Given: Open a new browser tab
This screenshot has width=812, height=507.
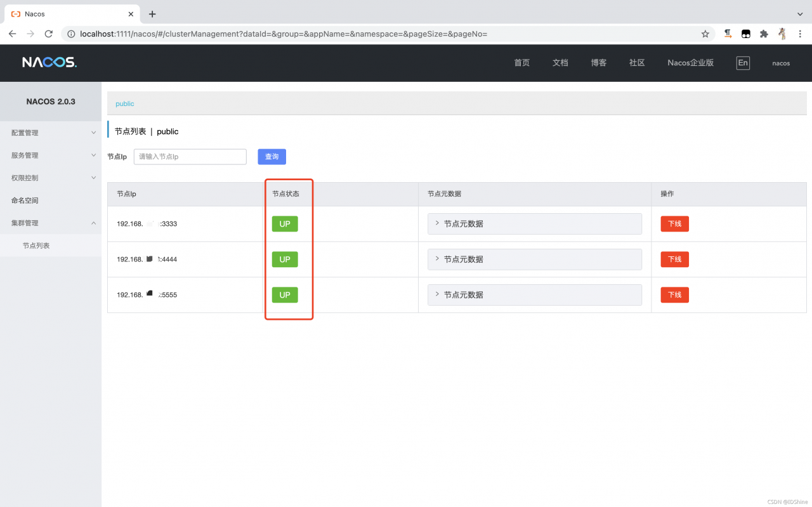Looking at the screenshot, I should (x=152, y=14).
